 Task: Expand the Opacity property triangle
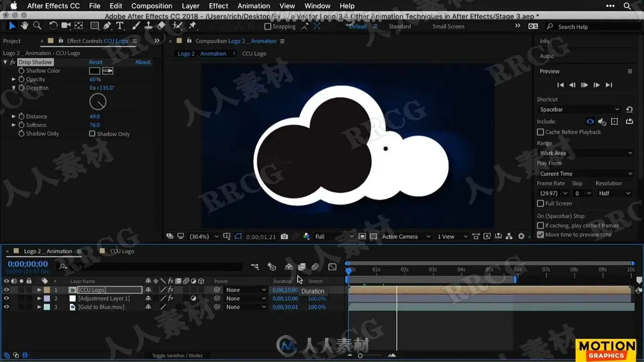(14, 79)
